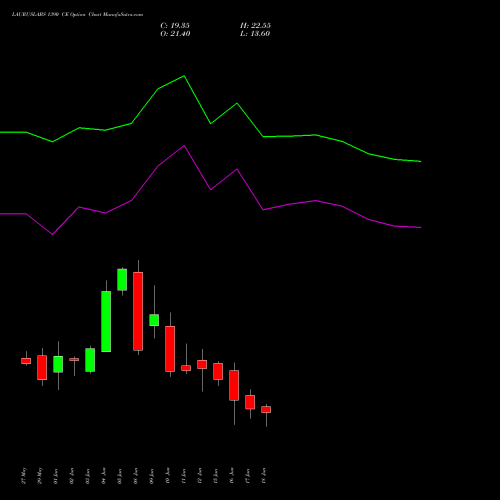500x500 pixels.
Task: Select the 04 Jun date label
Action: pyautogui.click(x=104, y=476)
